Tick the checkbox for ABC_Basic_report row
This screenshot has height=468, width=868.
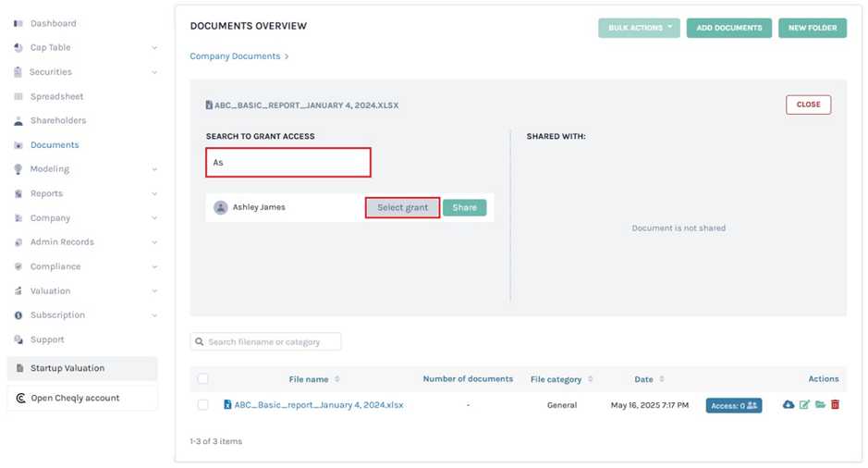pyautogui.click(x=203, y=405)
